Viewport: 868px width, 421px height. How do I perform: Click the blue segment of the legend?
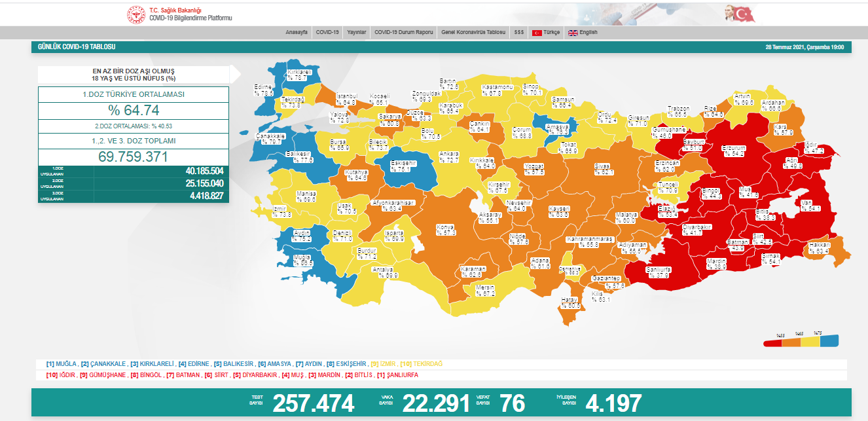coord(829,340)
